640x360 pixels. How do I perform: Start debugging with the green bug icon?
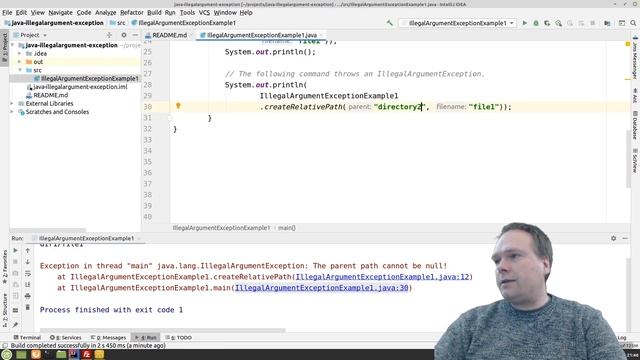[x=536, y=23]
